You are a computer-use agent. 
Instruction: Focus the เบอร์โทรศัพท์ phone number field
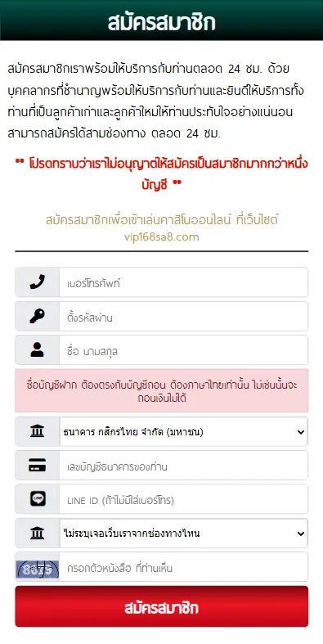(183, 282)
